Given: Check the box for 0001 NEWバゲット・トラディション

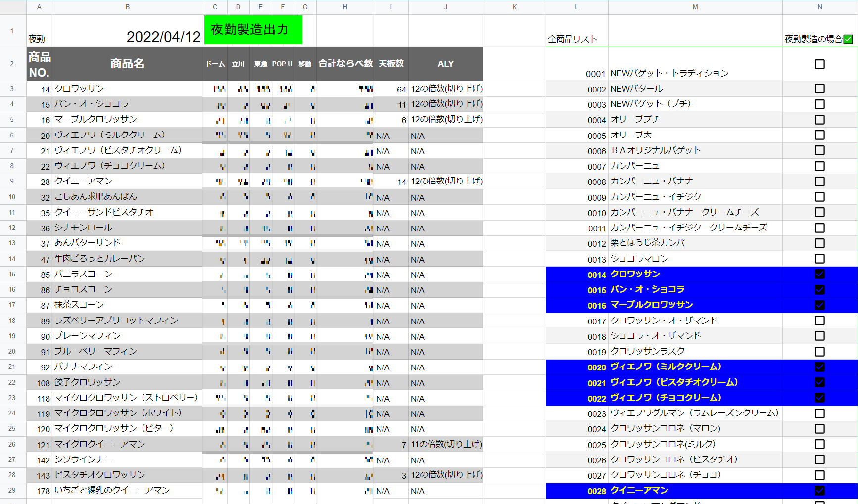Looking at the screenshot, I should click(x=819, y=64).
